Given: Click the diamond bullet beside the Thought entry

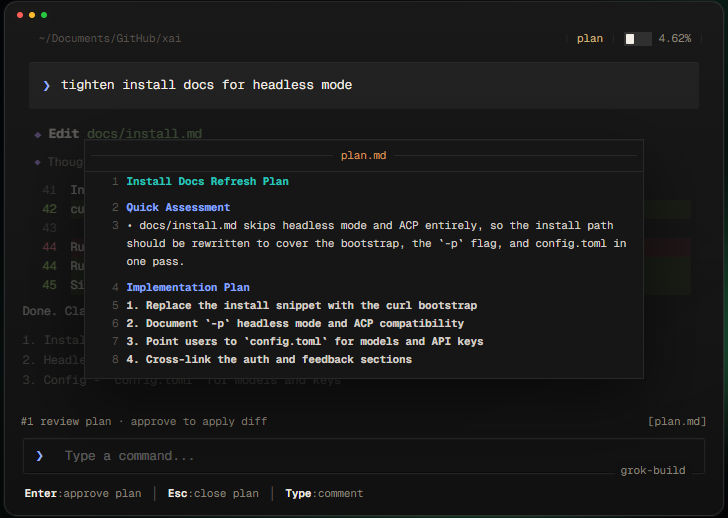Looking at the screenshot, I should (38, 162).
